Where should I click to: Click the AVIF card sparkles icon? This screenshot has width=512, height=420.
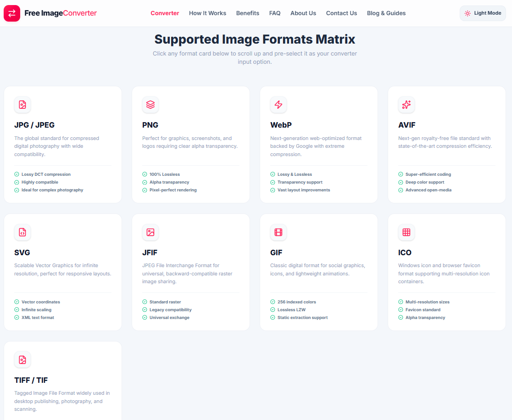coord(406,105)
